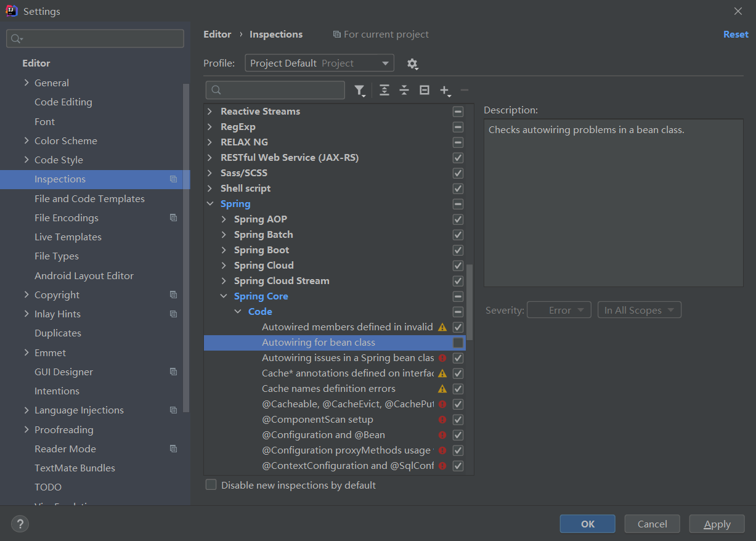Viewport: 756px width, 541px height.
Task: Click the project-level icon next to Reader Mode
Action: pyautogui.click(x=173, y=449)
